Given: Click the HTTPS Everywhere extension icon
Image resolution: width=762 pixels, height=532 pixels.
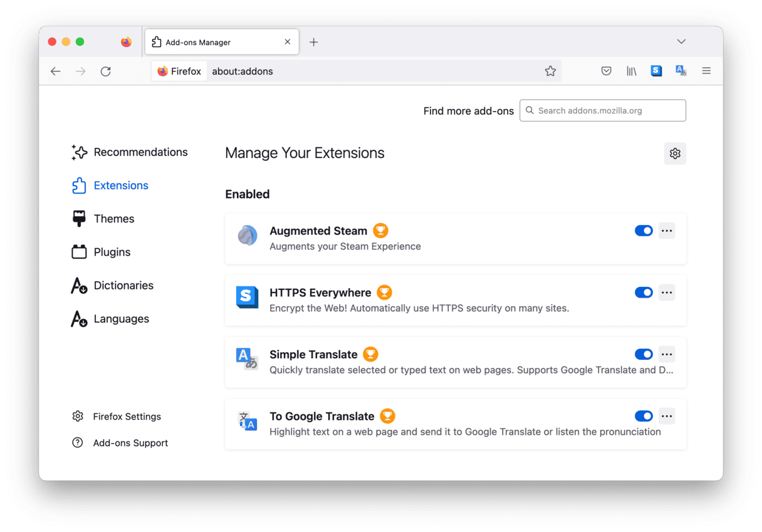Looking at the screenshot, I should pos(248,297).
